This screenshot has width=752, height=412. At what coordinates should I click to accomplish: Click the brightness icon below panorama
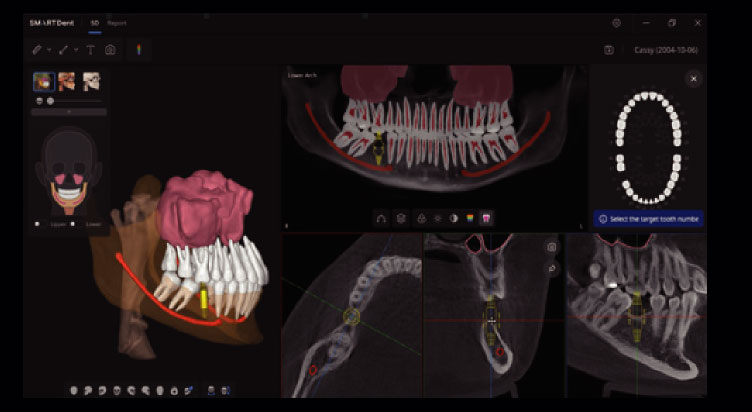click(x=437, y=217)
